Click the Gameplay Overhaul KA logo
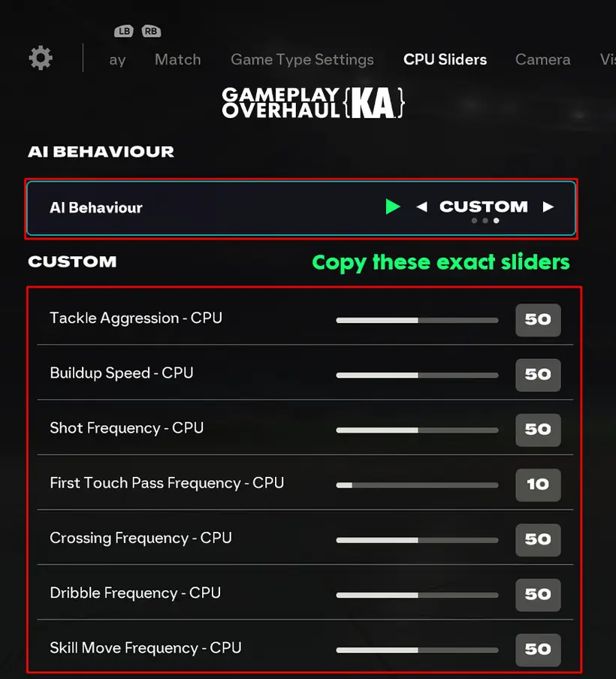 [314, 103]
